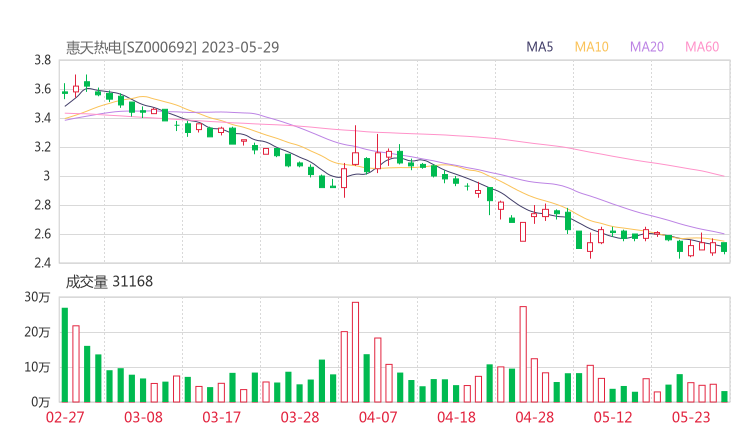Click the 3.6 price axis label
Screen dimensions: 740x440
[42, 89]
